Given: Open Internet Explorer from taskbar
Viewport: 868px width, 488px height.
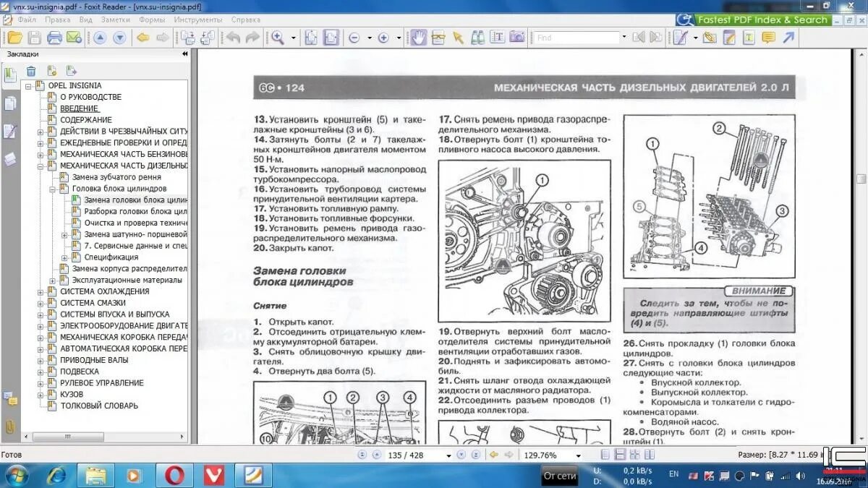Looking at the screenshot, I should click(56, 475).
